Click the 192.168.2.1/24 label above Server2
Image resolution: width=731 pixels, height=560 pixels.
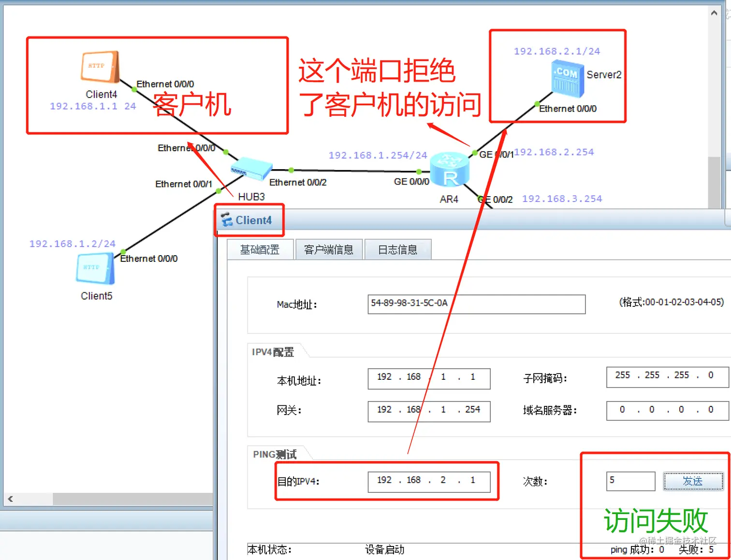(557, 51)
